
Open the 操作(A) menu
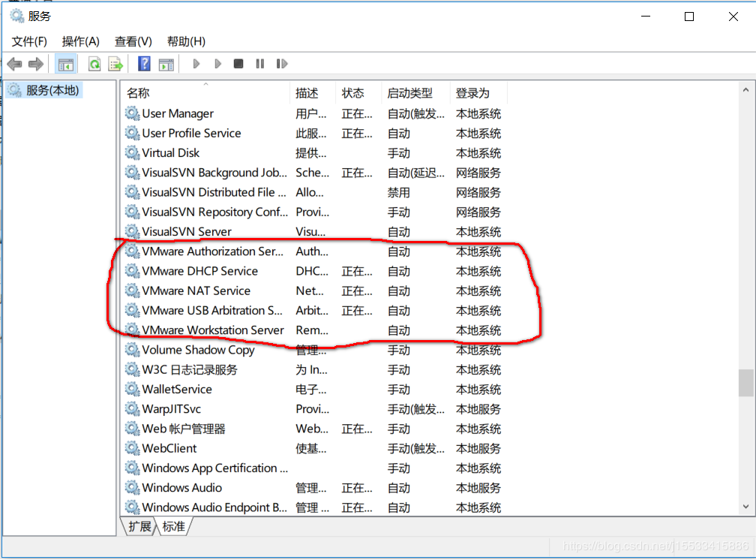(80, 41)
